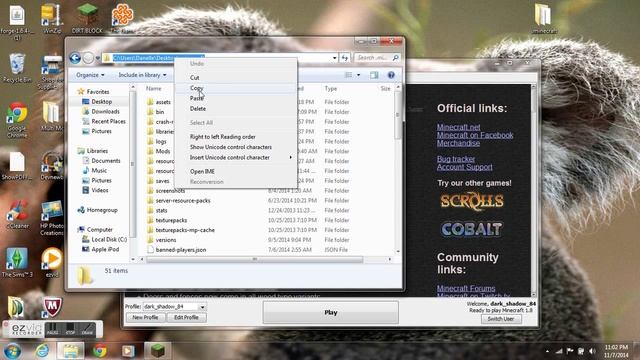Open the view options dropdown arrow
Screen dimensions: 640x360
358,75
